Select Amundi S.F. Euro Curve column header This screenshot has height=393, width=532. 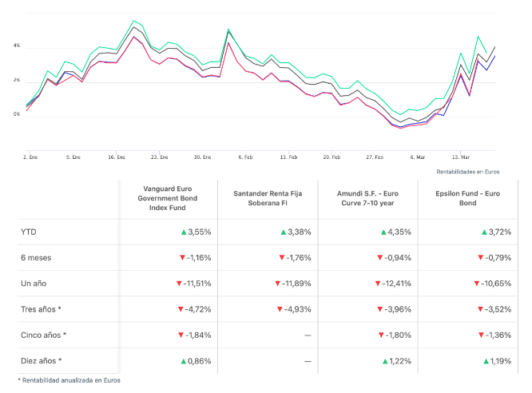point(367,198)
